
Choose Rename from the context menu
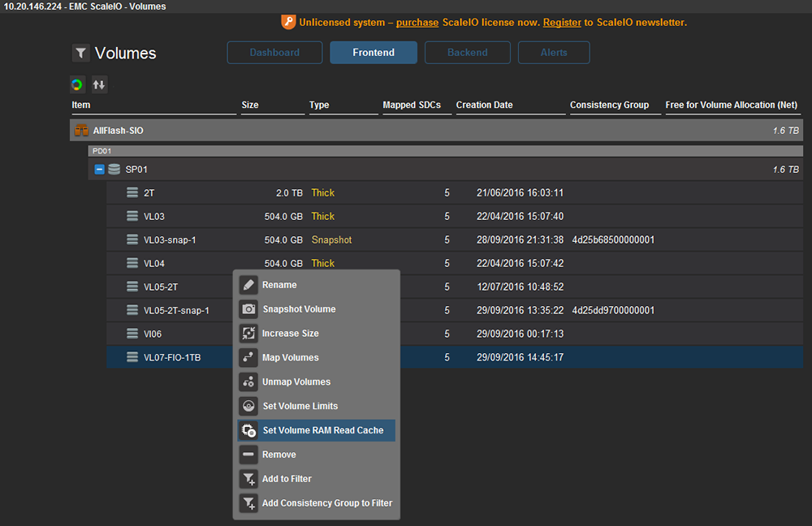(317, 285)
